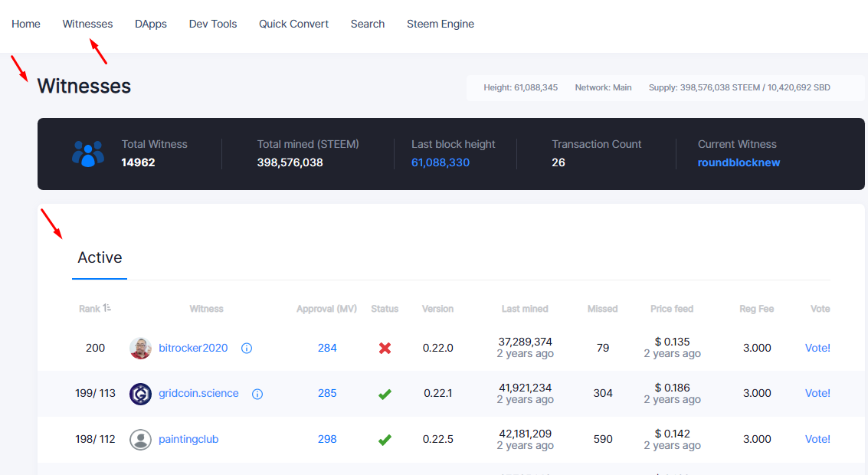868x475 pixels.
Task: Vote for paintingclub witness
Action: tap(817, 439)
